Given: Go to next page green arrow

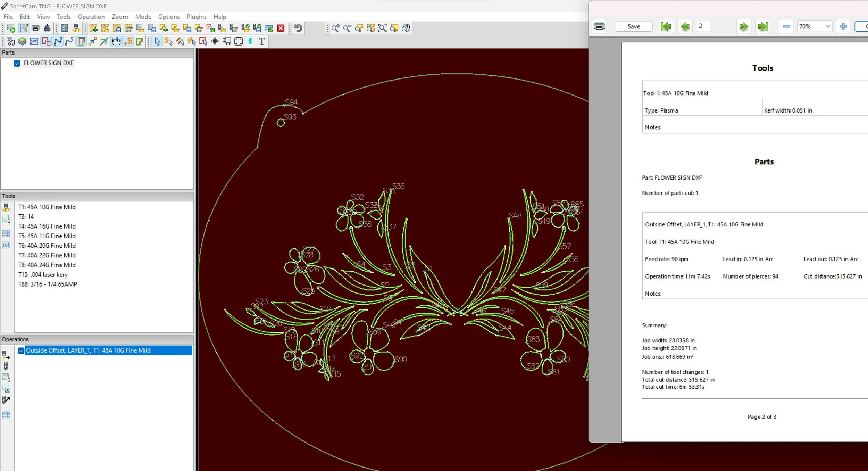Looking at the screenshot, I should 743,26.
